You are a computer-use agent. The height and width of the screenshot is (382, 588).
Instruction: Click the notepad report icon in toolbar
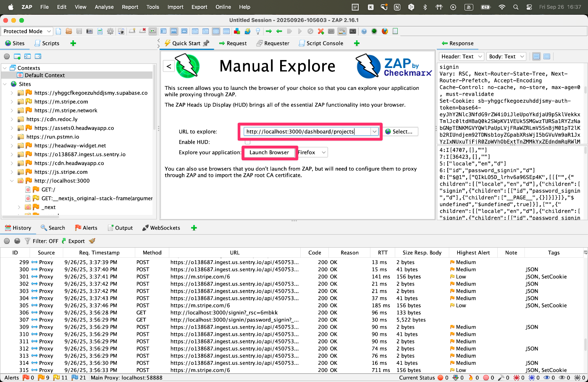pos(395,31)
